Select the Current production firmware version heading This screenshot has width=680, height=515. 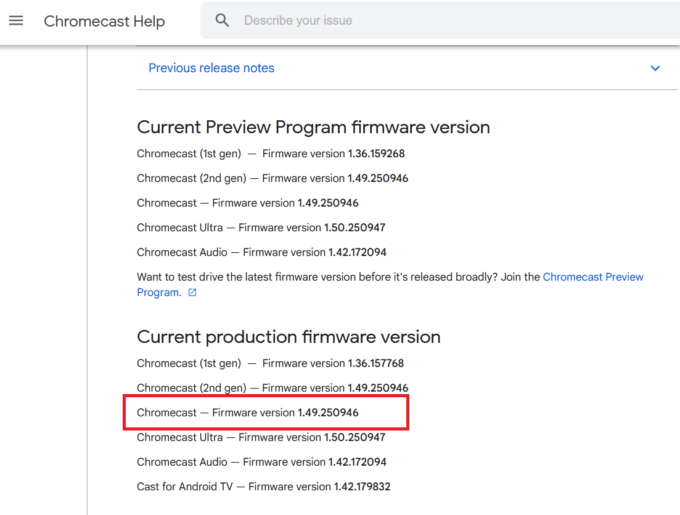click(x=289, y=337)
